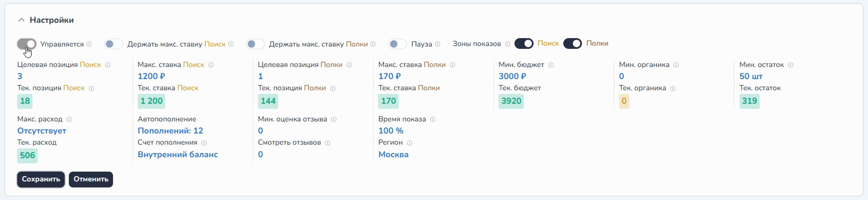Click info icon beside Мин. остаток
Screen dimensions: 868x200
pos(791,65)
